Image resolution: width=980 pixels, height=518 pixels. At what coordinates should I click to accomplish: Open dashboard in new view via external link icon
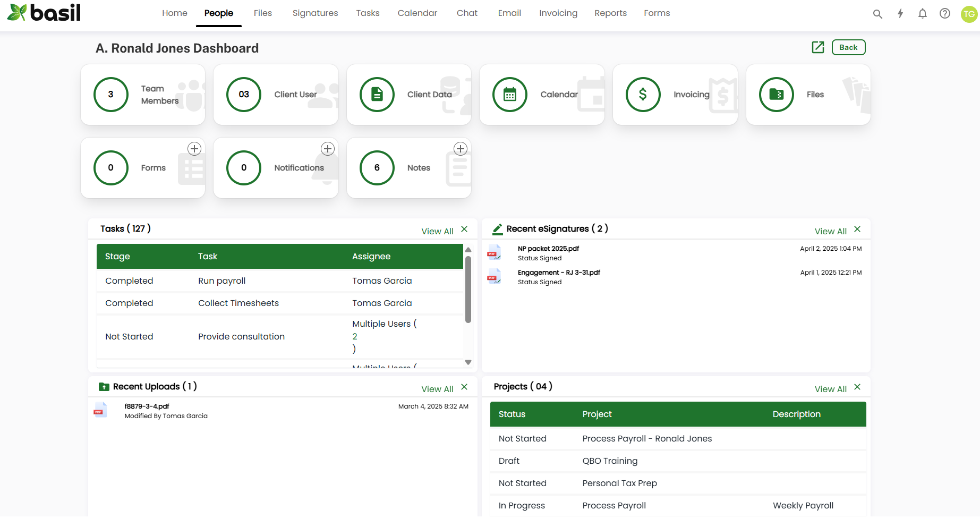tap(817, 47)
